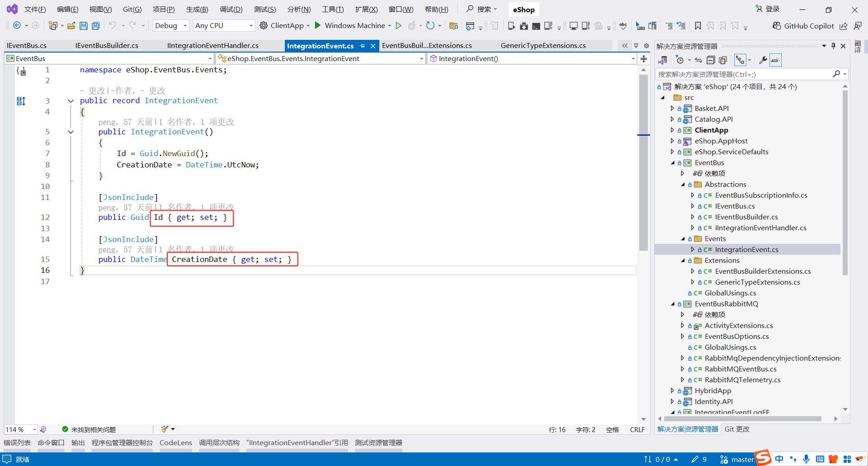Start without debugging using the outlined play icon
This screenshot has height=466, width=868.
coord(399,26)
